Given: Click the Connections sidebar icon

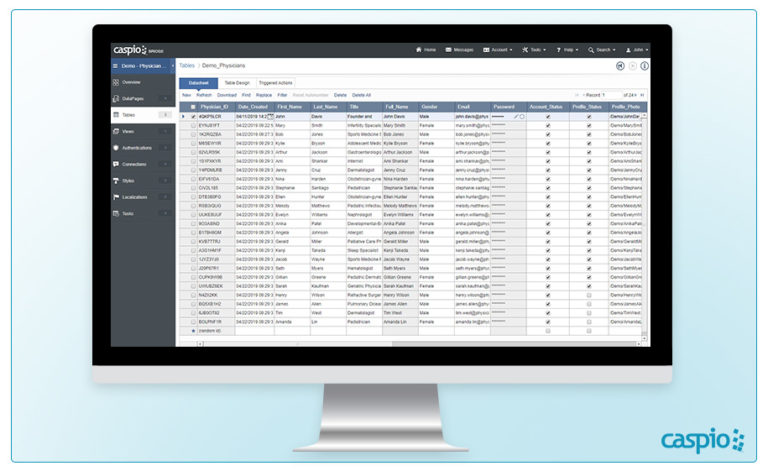Looking at the screenshot, I should tap(117, 164).
